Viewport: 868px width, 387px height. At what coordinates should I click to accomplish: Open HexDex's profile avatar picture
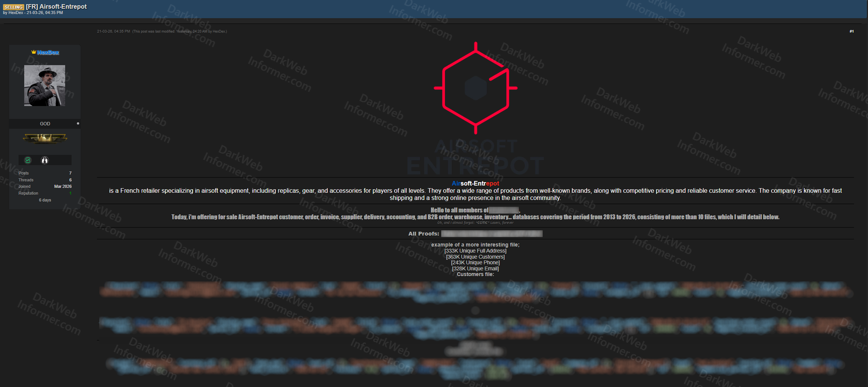pyautogui.click(x=45, y=86)
